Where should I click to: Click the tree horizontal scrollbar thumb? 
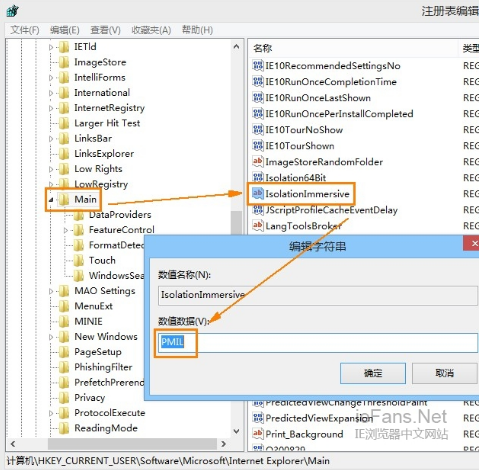132,444
